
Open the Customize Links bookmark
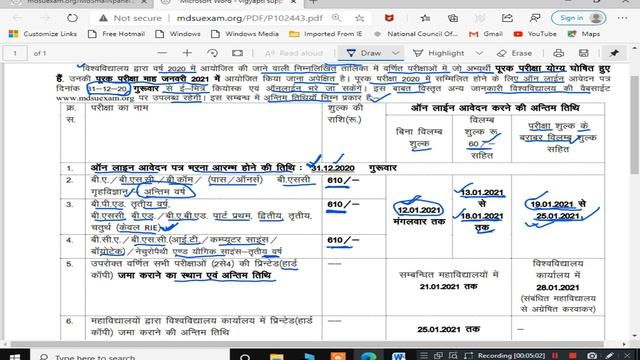(x=43, y=34)
